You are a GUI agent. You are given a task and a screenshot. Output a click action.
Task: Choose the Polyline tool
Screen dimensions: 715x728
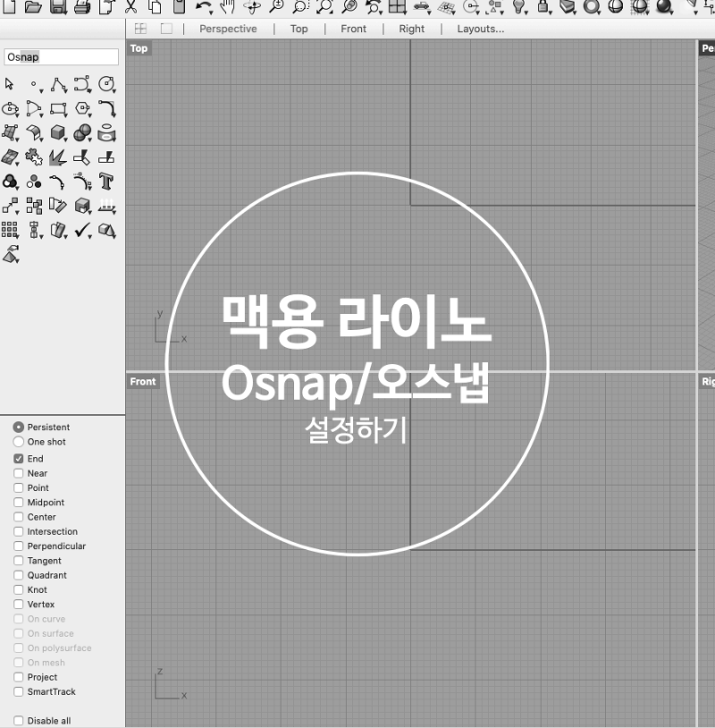pos(58,84)
